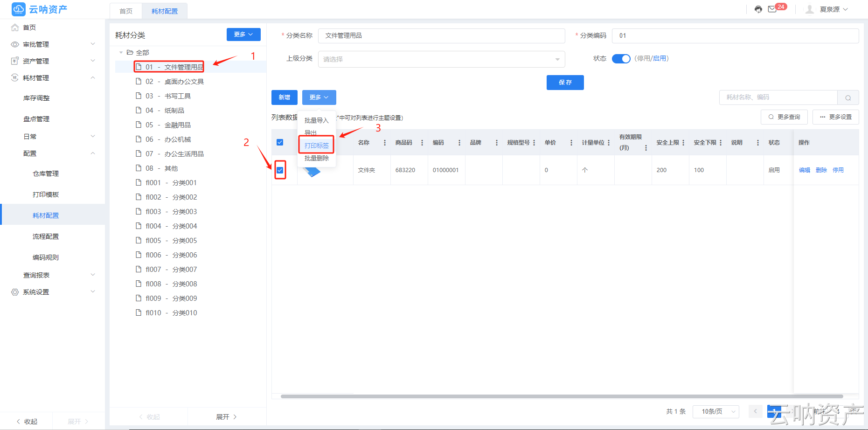Switch to the 首页 tab
868x430 pixels.
point(126,11)
